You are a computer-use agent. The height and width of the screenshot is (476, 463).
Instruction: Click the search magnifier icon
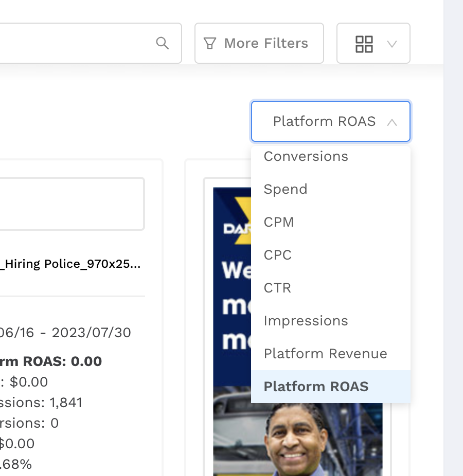tap(162, 43)
